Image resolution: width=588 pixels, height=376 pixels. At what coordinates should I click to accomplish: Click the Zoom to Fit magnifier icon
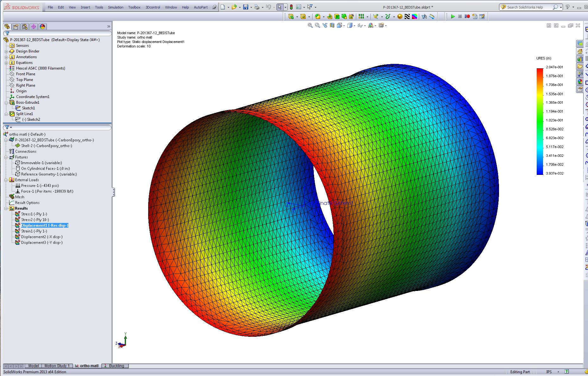click(x=310, y=25)
